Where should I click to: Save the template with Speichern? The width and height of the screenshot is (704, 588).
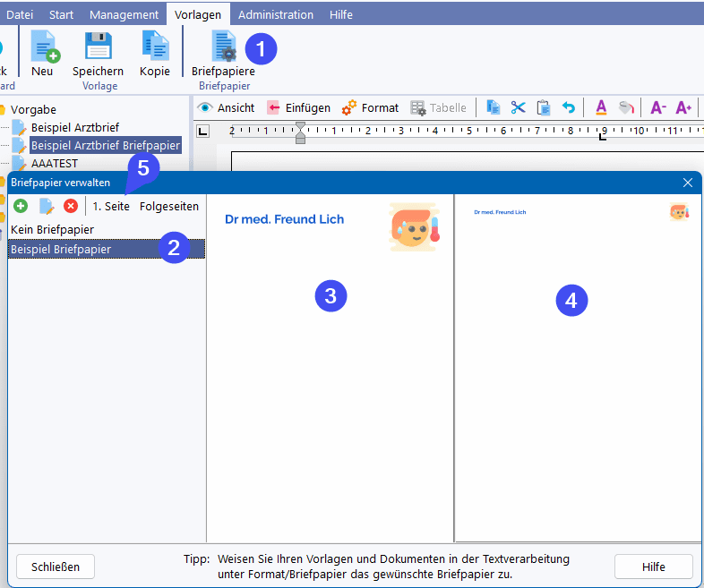tap(98, 52)
